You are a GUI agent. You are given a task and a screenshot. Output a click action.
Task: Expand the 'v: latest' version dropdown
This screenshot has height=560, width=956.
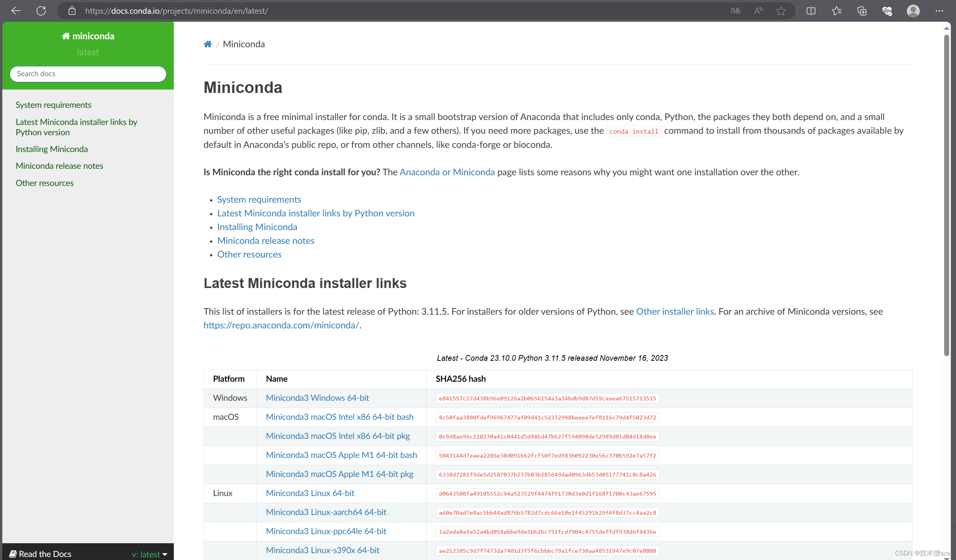click(149, 554)
